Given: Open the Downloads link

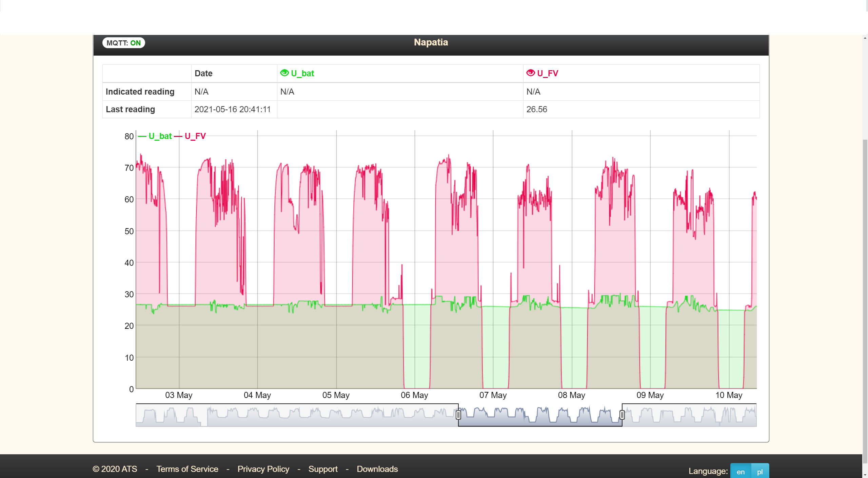Looking at the screenshot, I should (x=377, y=469).
